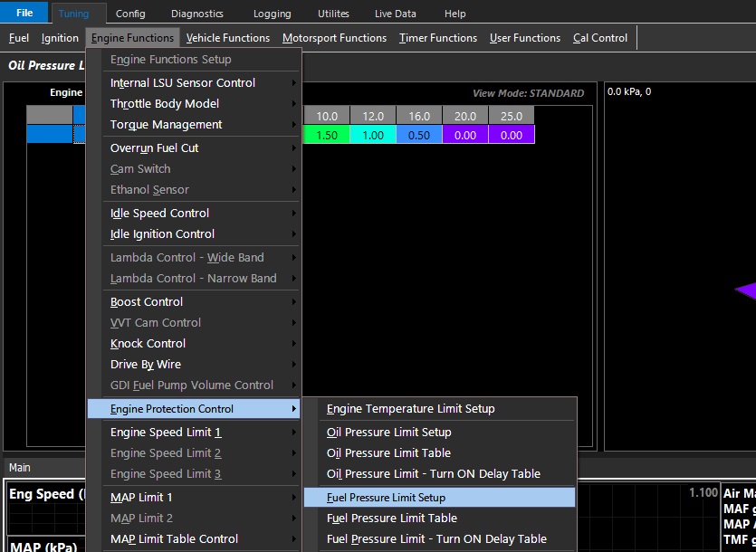Open the Help menu

455,14
